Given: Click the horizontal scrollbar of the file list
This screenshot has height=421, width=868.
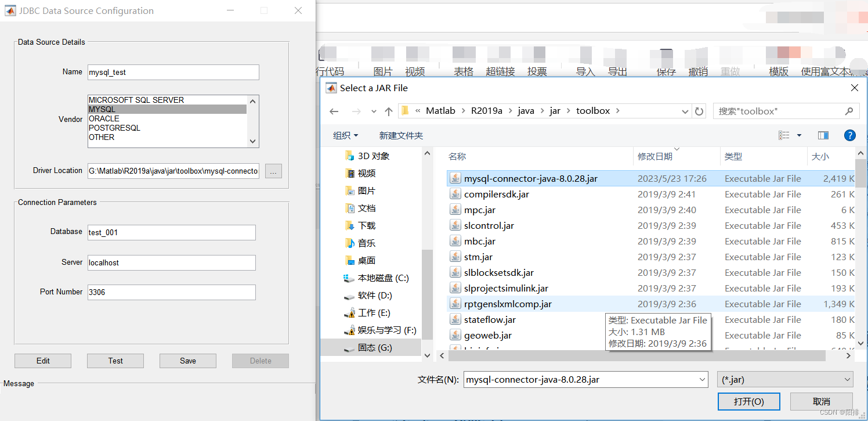Looking at the screenshot, I should (x=638, y=355).
